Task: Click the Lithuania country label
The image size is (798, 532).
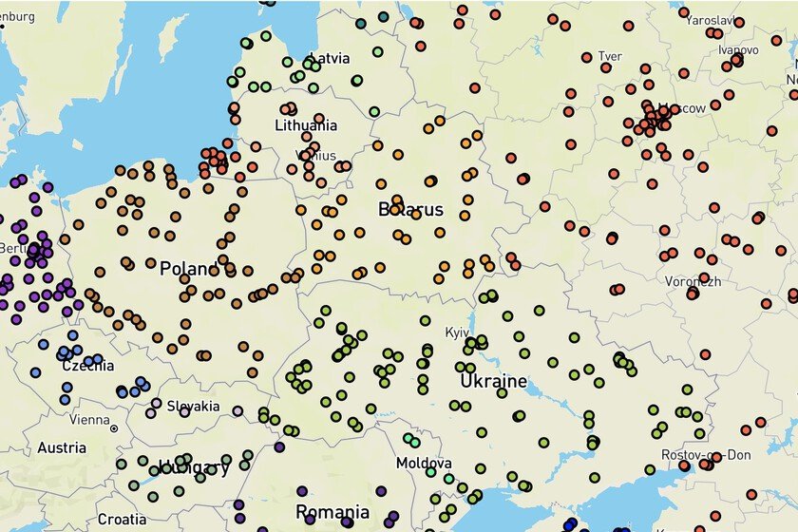Action: coord(306,125)
